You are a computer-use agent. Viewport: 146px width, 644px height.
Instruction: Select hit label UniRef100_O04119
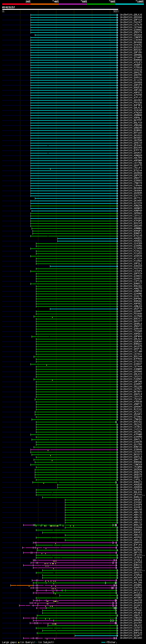click(x=131, y=70)
